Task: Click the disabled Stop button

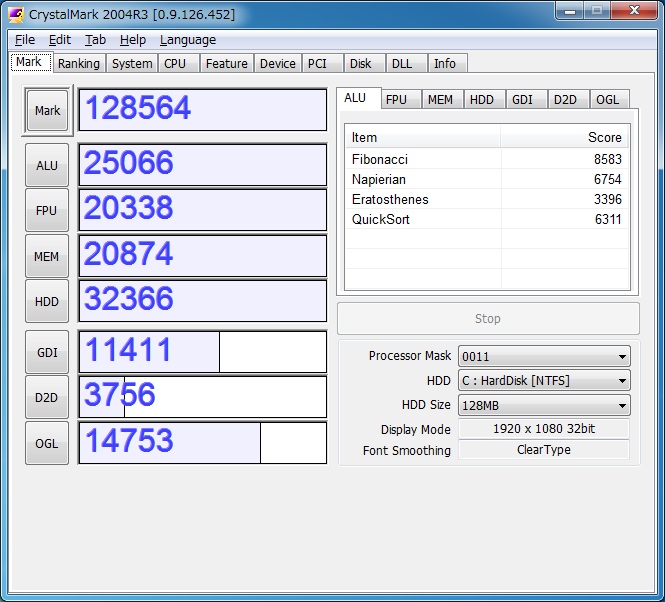Action: 488,319
